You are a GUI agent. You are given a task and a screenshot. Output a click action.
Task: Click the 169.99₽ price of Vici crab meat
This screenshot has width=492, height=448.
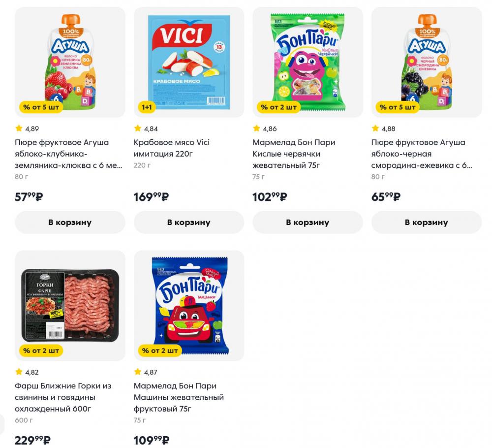[151, 197]
